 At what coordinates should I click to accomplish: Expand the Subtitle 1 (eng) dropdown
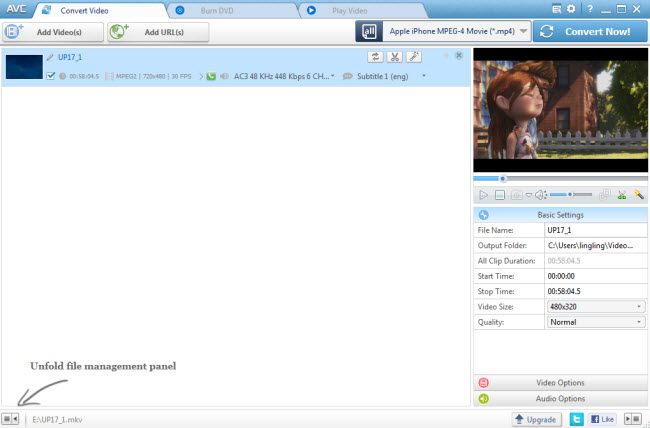424,76
